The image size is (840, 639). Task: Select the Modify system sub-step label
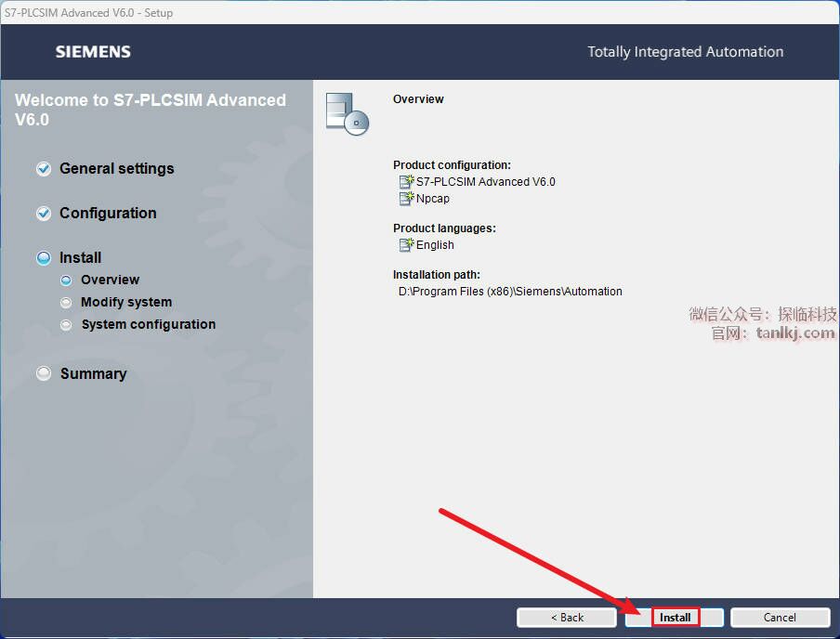[x=126, y=302]
